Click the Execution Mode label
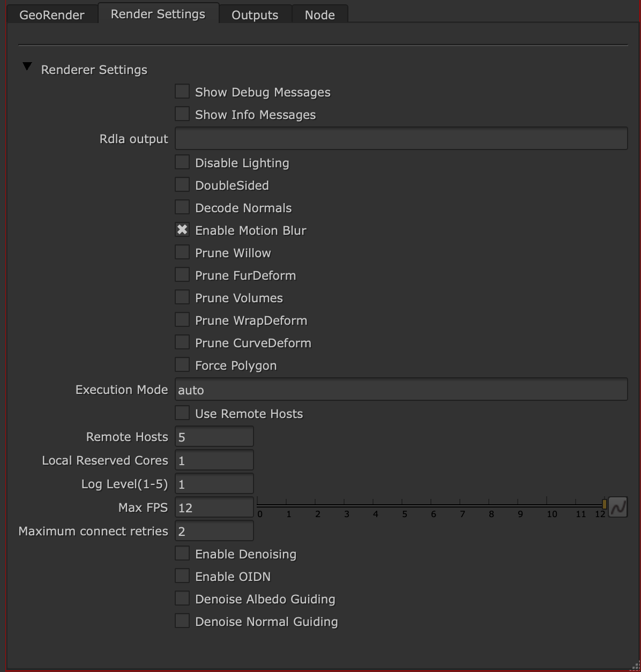Screen dimensions: 641x672 tap(122, 390)
